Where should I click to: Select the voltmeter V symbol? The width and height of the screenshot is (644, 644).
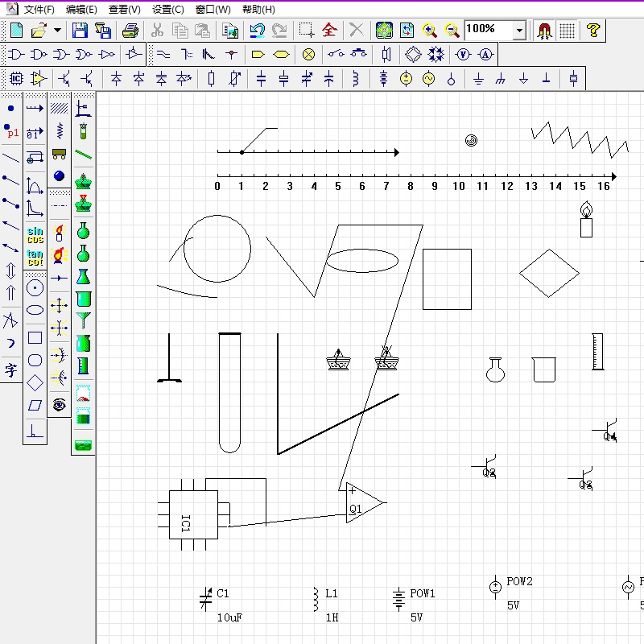coord(464,54)
